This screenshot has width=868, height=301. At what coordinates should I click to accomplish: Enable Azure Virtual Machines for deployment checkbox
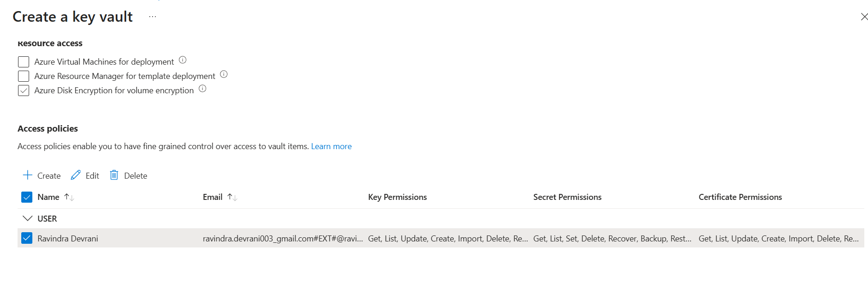point(24,62)
